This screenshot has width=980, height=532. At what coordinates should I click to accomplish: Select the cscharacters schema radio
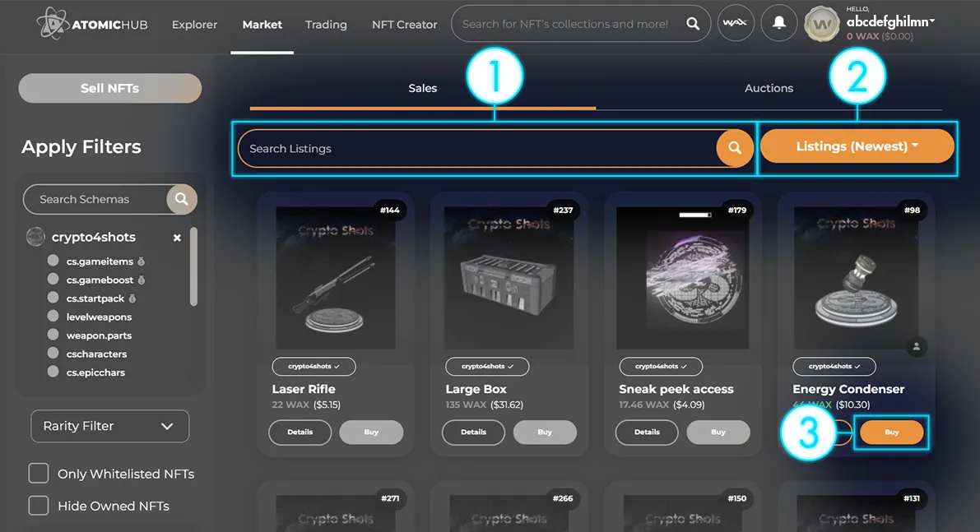click(53, 353)
